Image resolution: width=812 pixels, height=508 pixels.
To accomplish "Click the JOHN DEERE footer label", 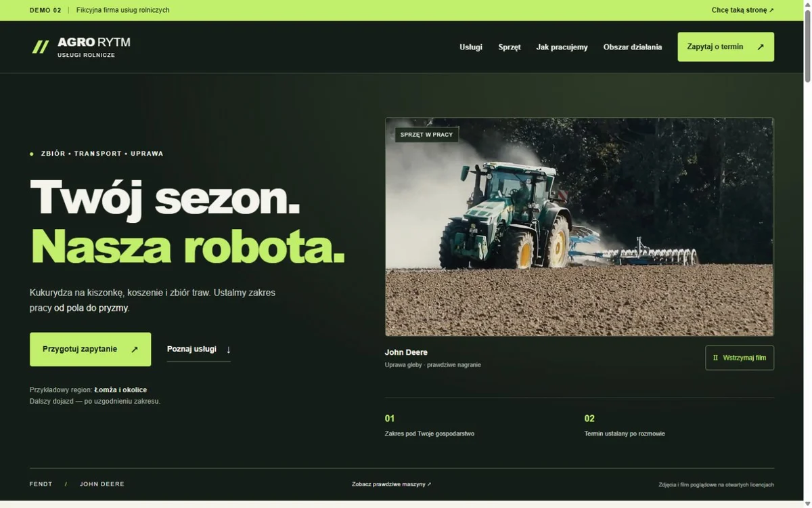I will [x=102, y=484].
